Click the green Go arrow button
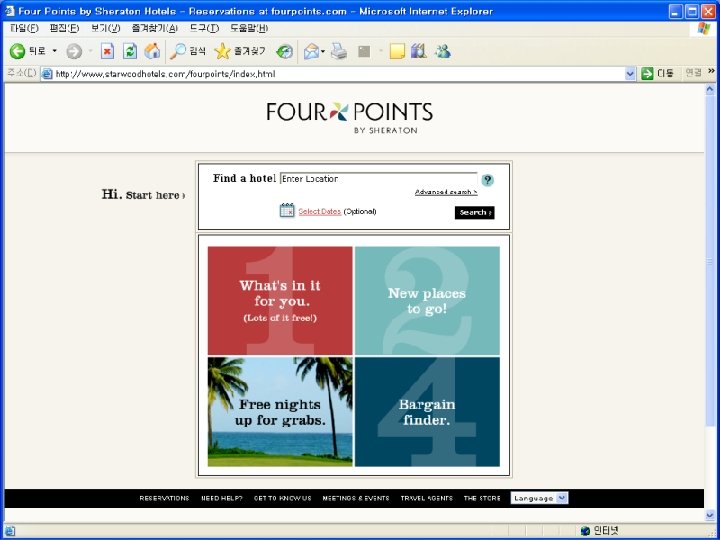Viewport: 720px width, 540px height. [x=647, y=73]
